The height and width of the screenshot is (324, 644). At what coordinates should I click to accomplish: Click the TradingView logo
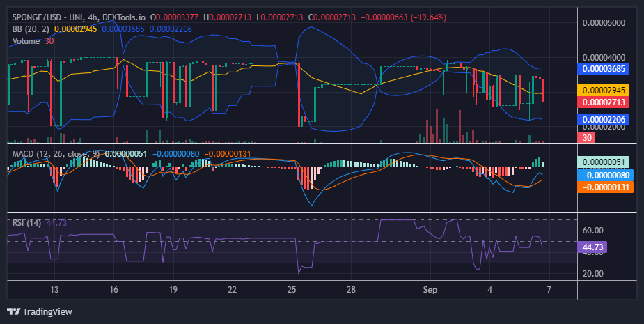point(40,311)
